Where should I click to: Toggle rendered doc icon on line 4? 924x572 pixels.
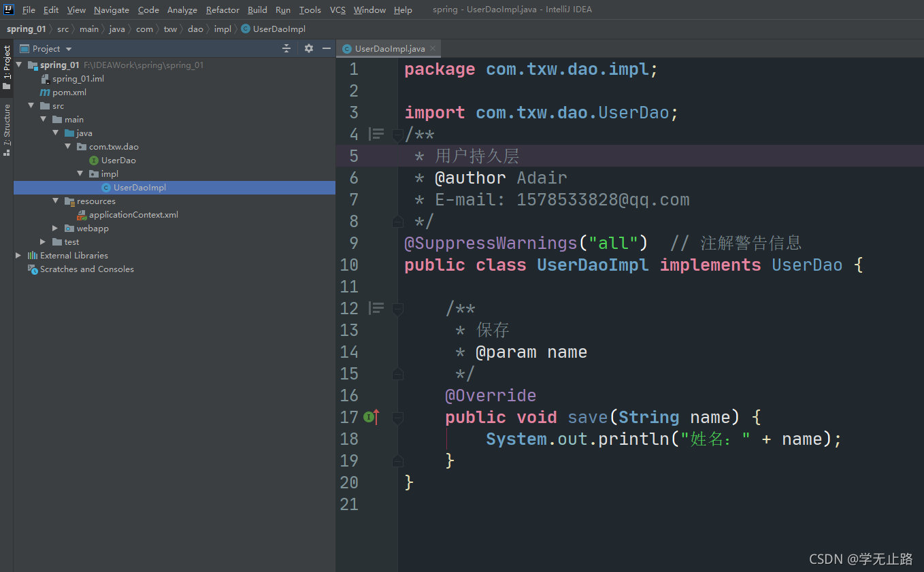pos(376,134)
